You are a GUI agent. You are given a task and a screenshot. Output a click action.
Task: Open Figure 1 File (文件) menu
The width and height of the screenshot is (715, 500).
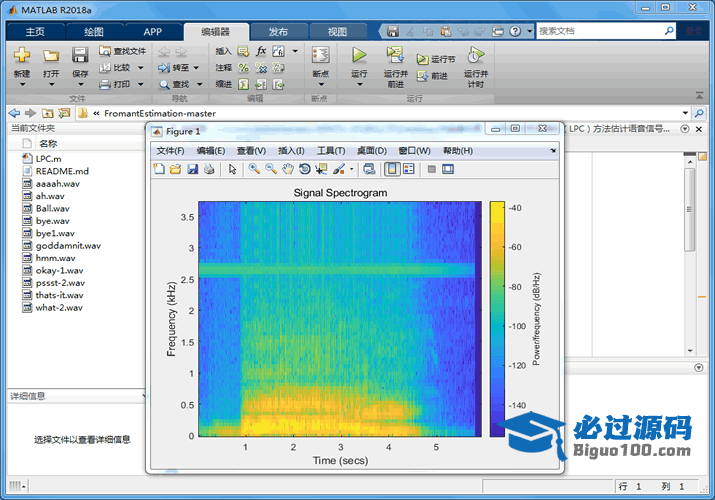click(170, 151)
